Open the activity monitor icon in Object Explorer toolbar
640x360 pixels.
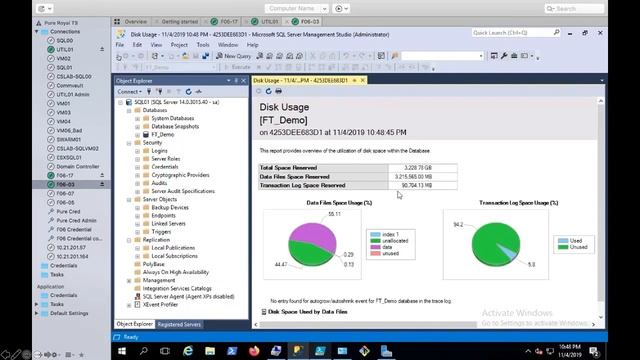(198, 91)
